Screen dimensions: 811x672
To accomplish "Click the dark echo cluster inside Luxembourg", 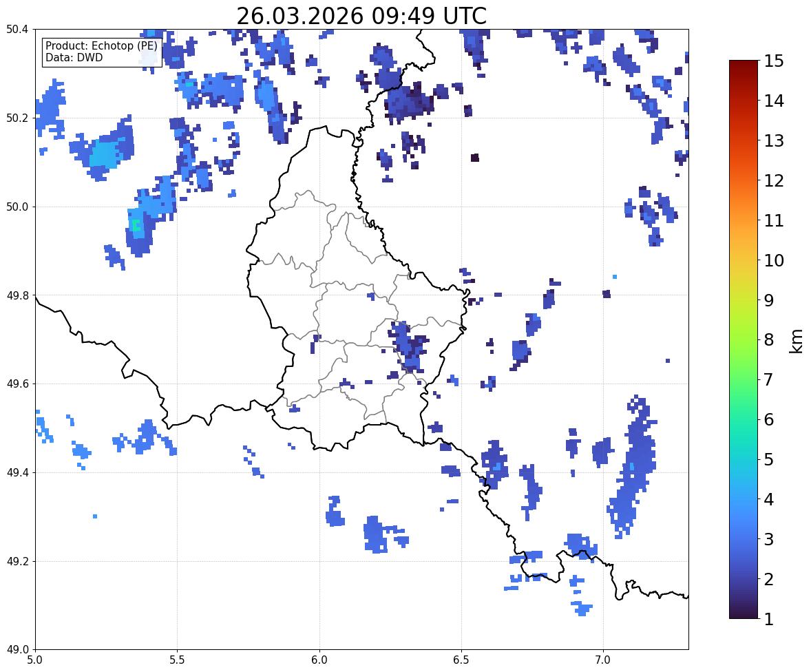I will click(x=410, y=346).
